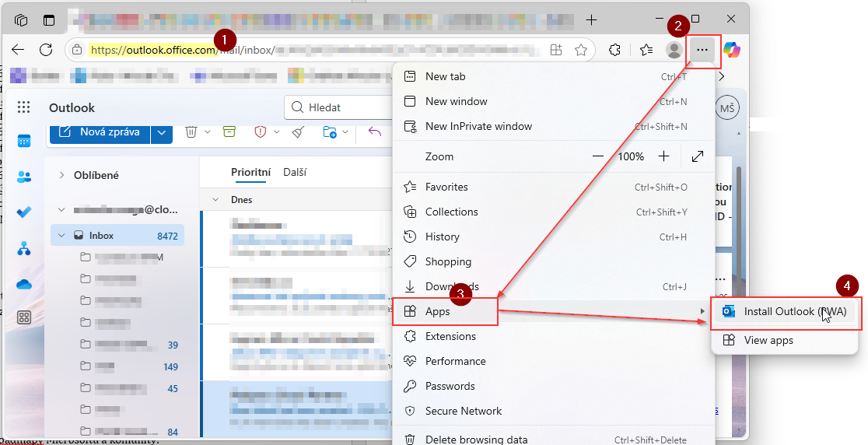Open Settings and more ellipsis menu
Screen dimensions: 868x445
(702, 50)
